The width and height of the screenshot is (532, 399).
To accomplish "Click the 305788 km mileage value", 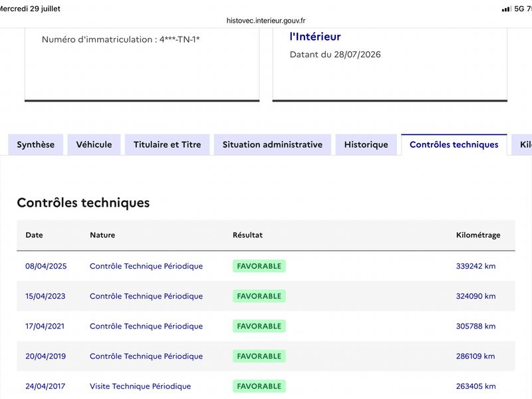I will pos(475,326).
